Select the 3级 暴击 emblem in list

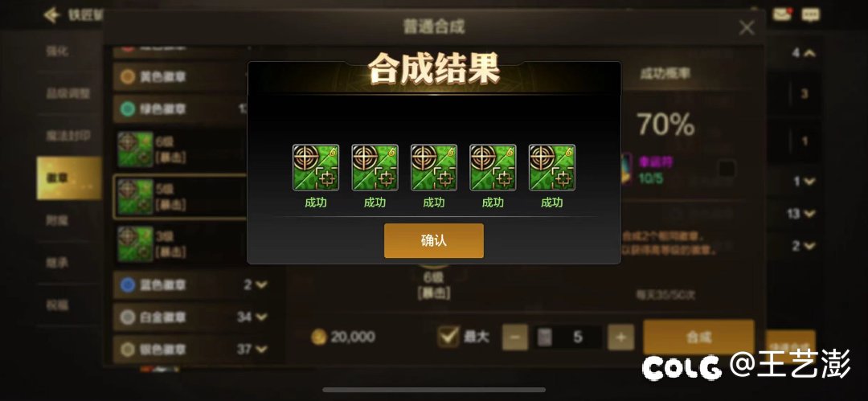pos(180,243)
